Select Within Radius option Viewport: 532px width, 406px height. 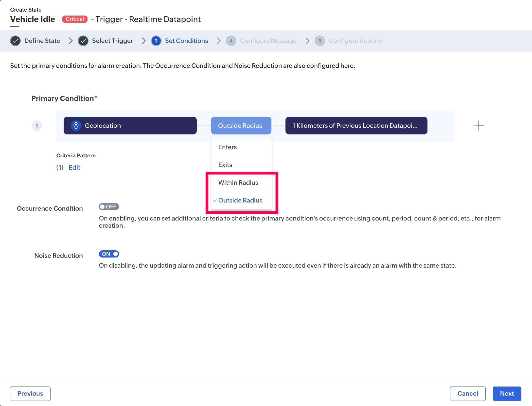pos(238,183)
